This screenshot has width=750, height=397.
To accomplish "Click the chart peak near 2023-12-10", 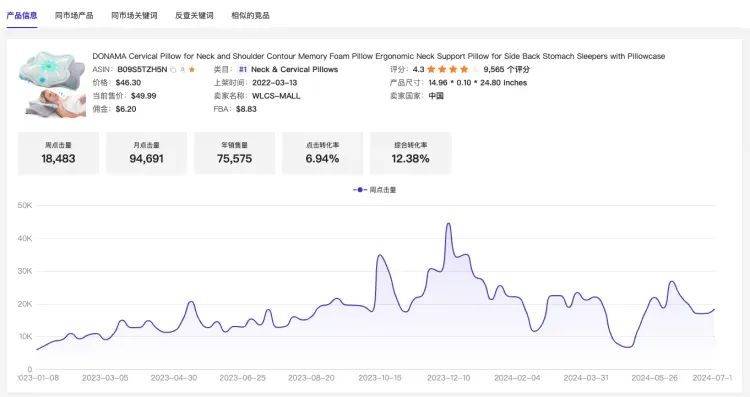I will (x=448, y=223).
